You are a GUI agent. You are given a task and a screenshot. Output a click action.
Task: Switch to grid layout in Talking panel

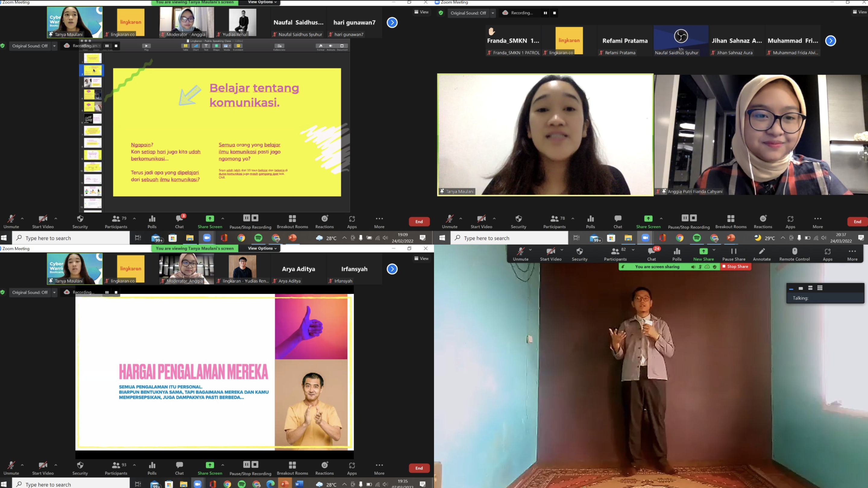[820, 288]
